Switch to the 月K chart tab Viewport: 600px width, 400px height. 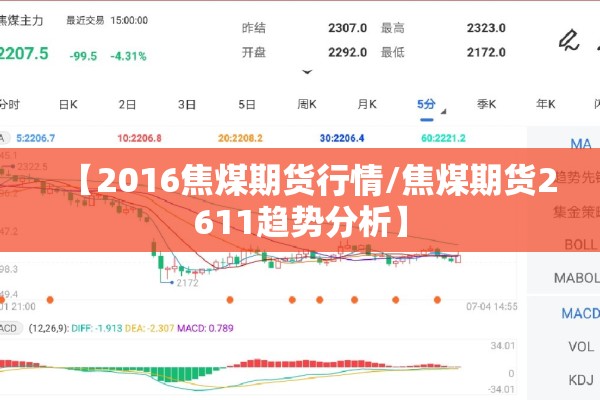[367, 104]
